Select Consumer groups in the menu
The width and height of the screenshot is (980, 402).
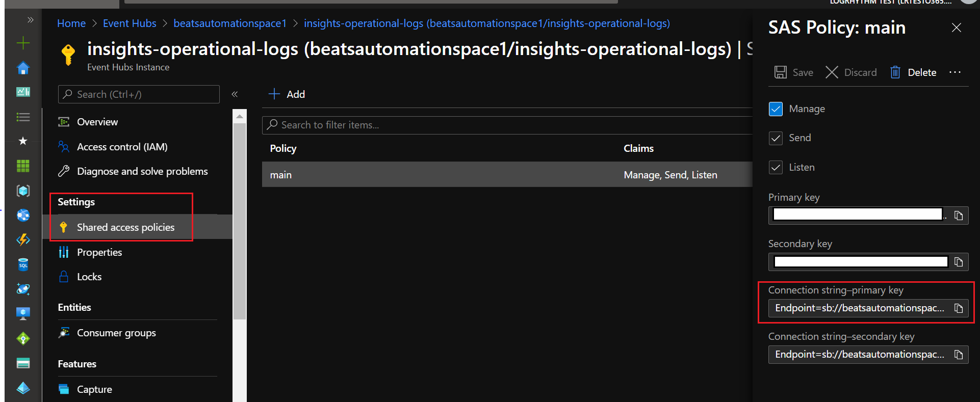(116, 333)
